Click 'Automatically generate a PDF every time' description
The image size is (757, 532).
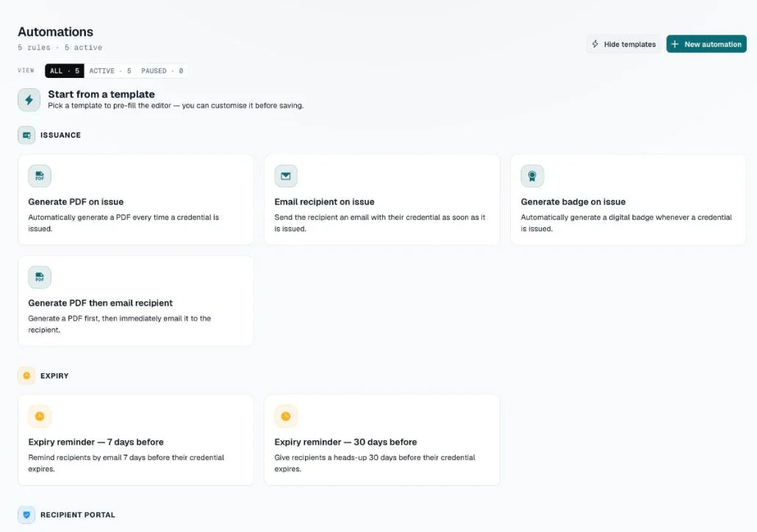point(123,223)
